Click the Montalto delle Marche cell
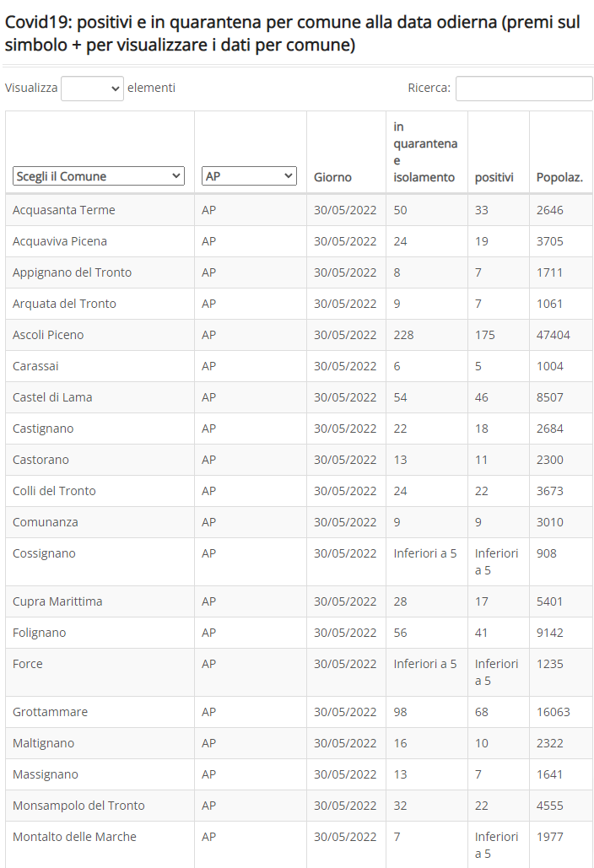594x868 pixels. [100, 844]
